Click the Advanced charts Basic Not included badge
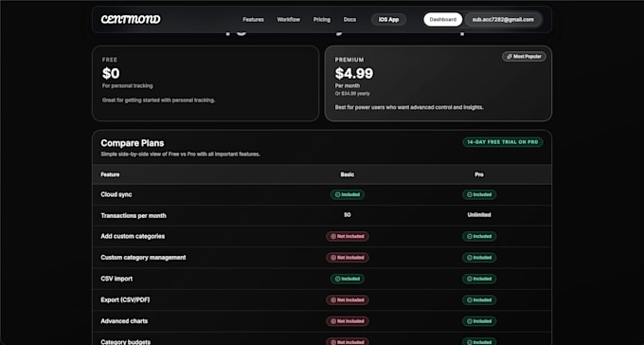The width and height of the screenshot is (644, 345). (x=348, y=321)
